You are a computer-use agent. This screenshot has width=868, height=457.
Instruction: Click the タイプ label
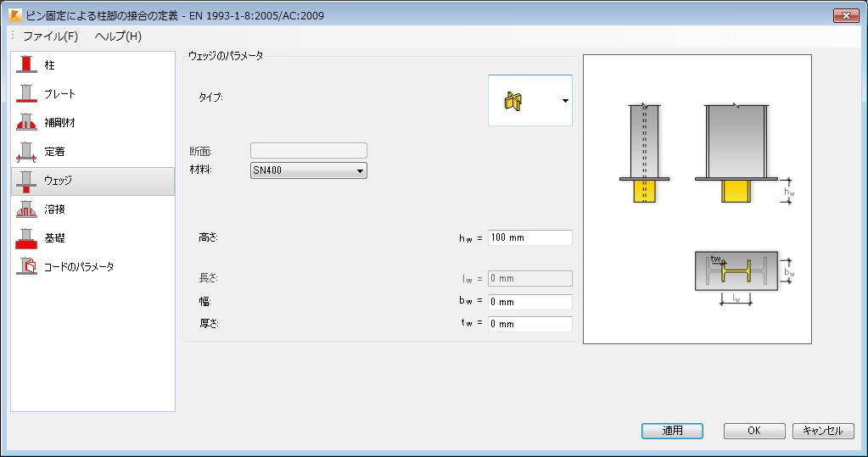point(210,98)
